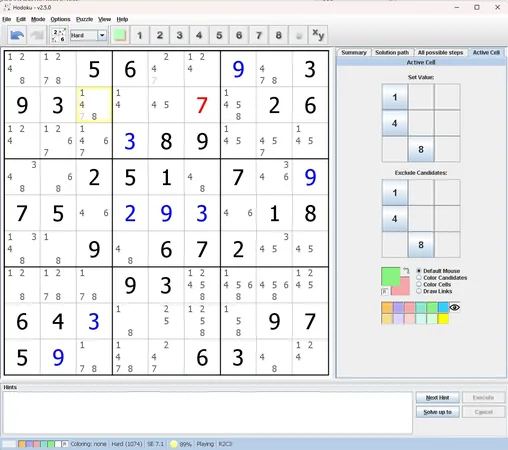508x450 pixels.
Task: Toggle filter for digit 3 in toolbar
Action: click(179, 35)
